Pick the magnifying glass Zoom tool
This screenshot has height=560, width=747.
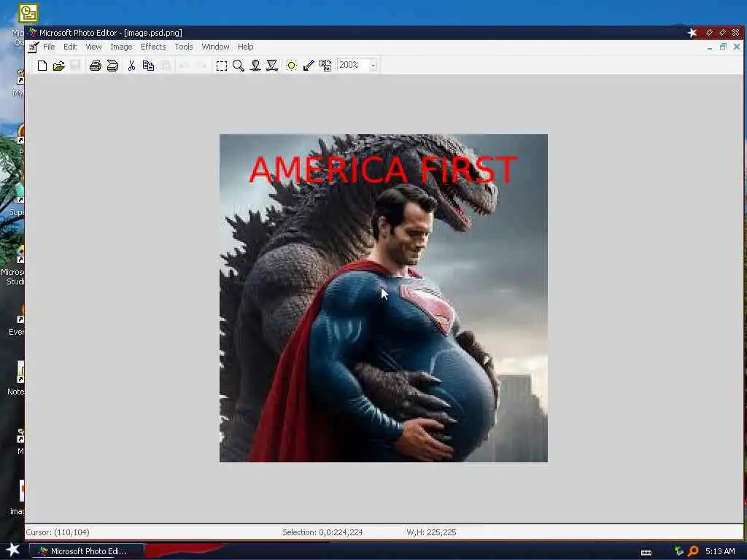[239, 66]
